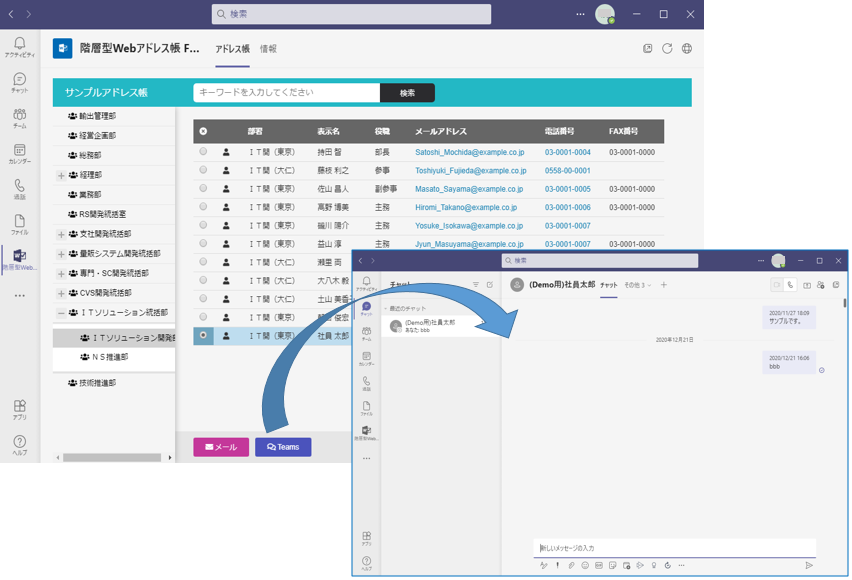Open the emoji picker in message toolbar
852x580 pixels.
tap(585, 566)
